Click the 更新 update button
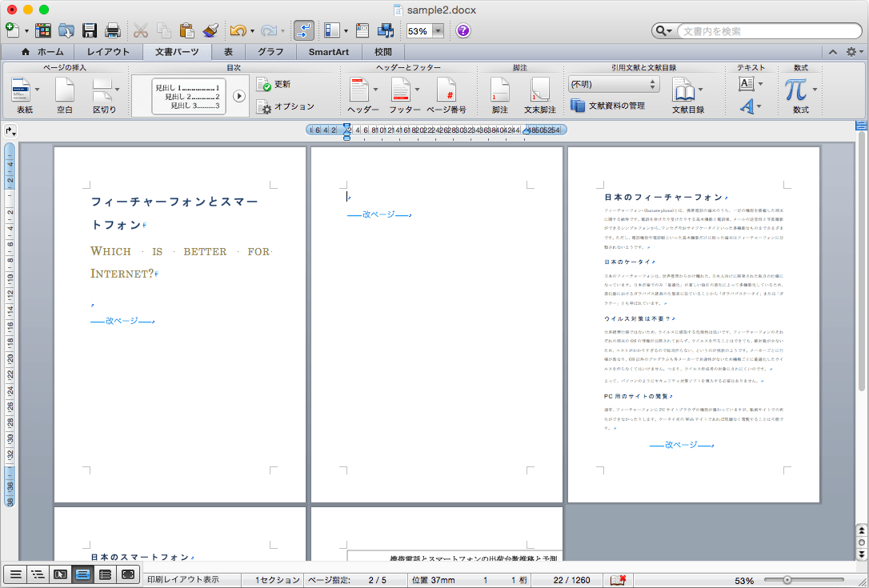This screenshot has height=588, width=869. (x=274, y=84)
